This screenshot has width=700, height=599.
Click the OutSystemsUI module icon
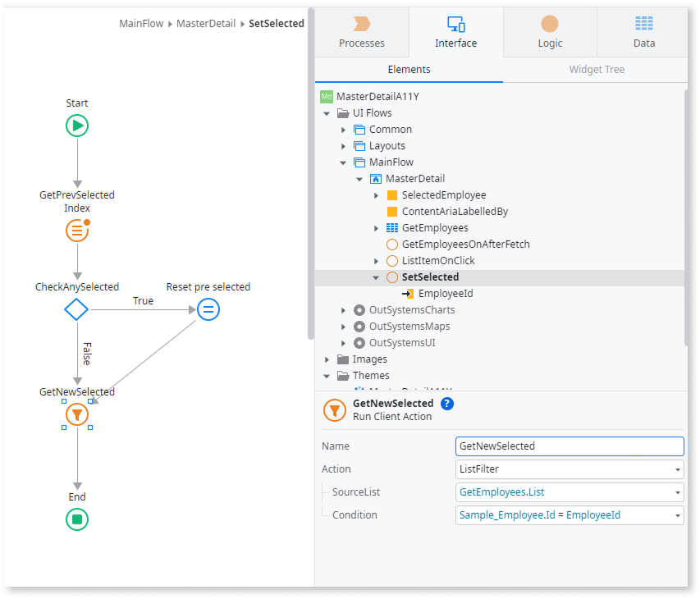(359, 343)
